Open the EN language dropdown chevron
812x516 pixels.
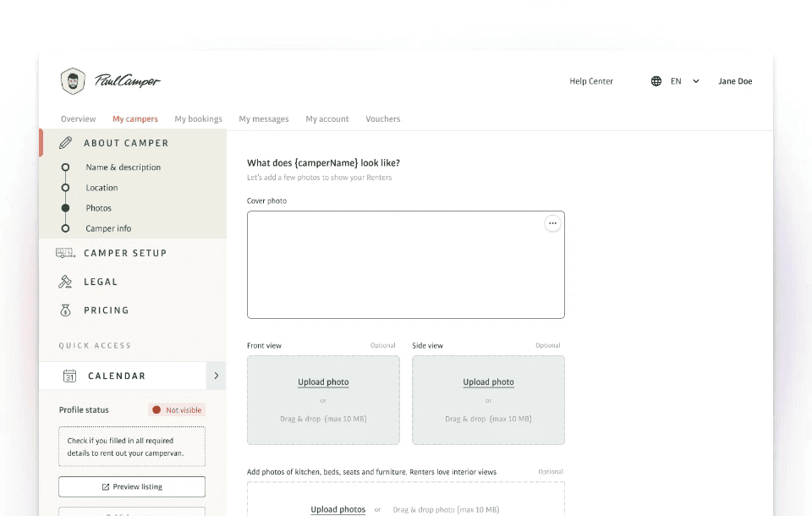696,81
